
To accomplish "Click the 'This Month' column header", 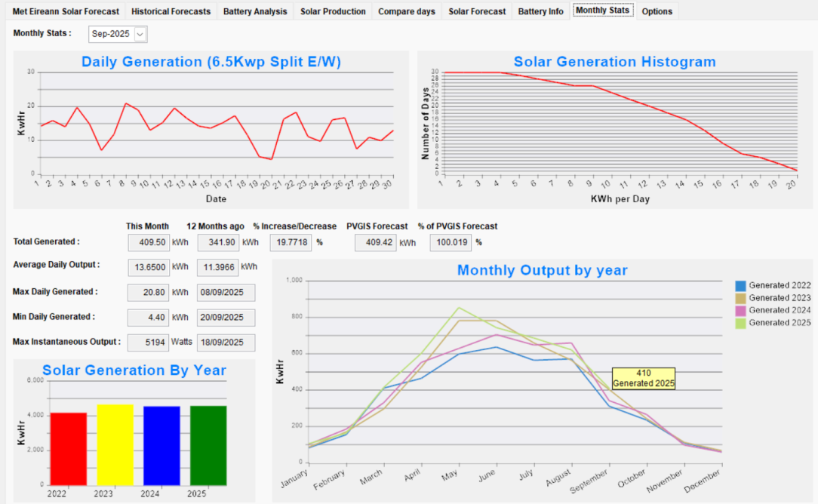I will click(x=147, y=226).
